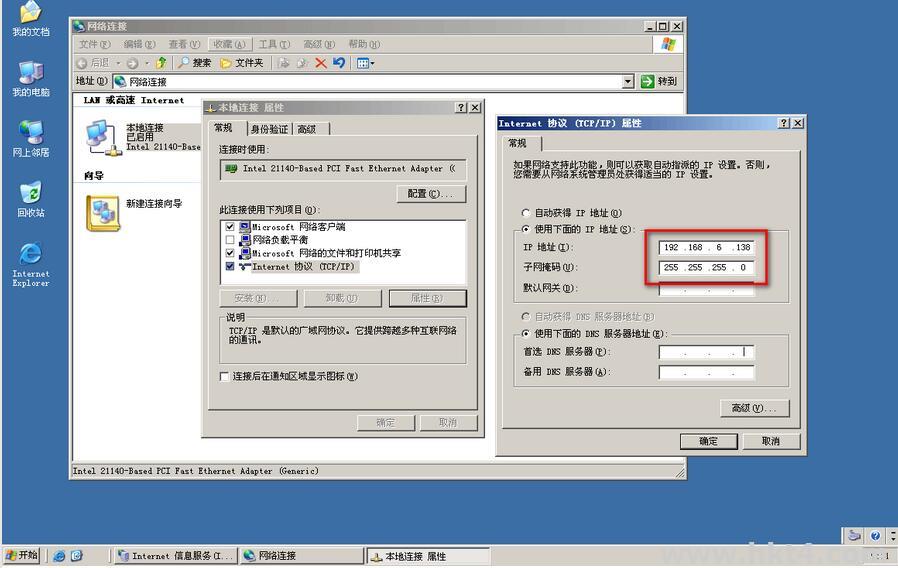Select 使用下面的 IP 地址 radio button

525,229
